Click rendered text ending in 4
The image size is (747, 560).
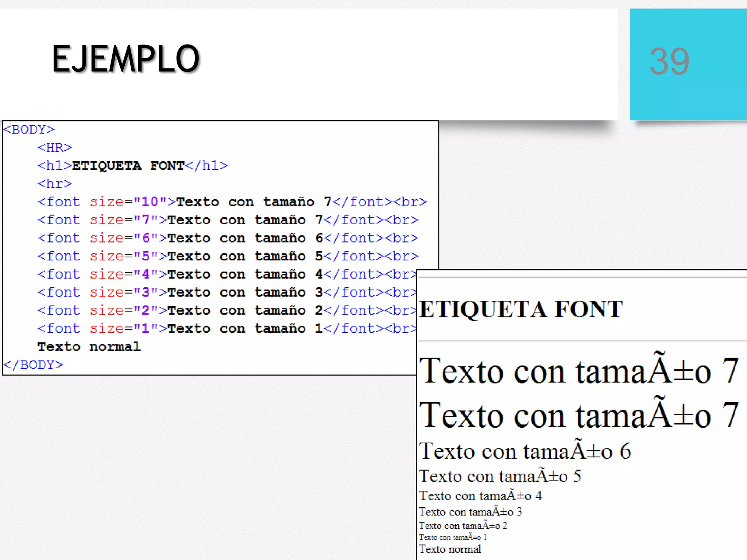[x=480, y=495]
